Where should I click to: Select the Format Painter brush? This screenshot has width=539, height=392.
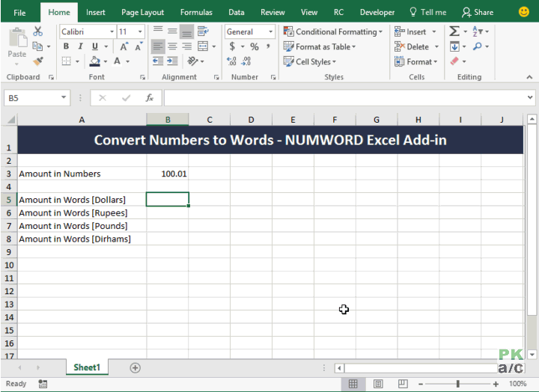38,61
